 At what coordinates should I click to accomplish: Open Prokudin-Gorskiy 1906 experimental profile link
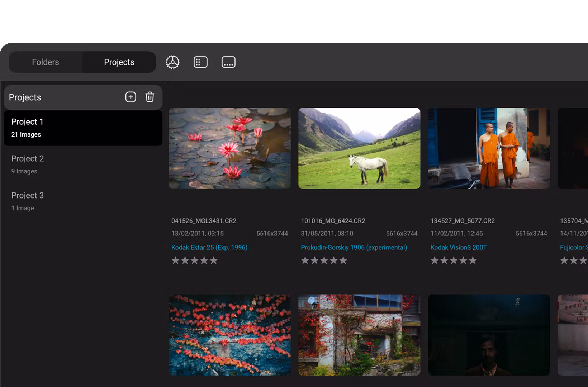(354, 248)
